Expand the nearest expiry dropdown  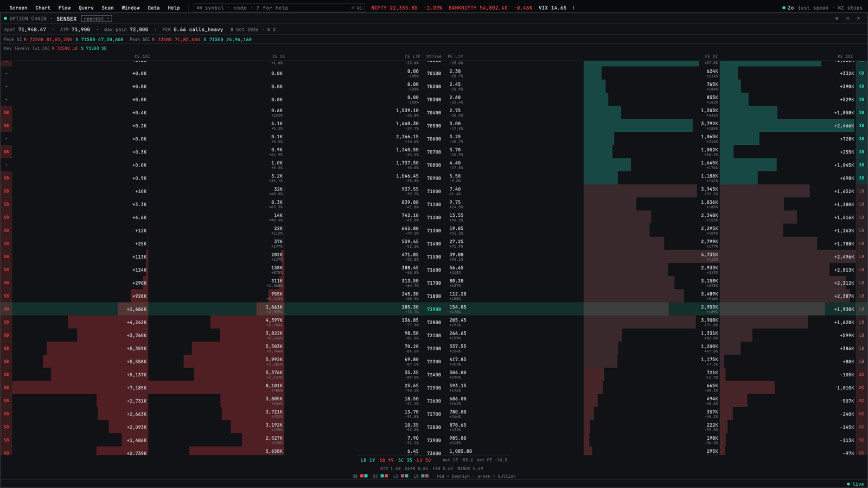(x=97, y=18)
